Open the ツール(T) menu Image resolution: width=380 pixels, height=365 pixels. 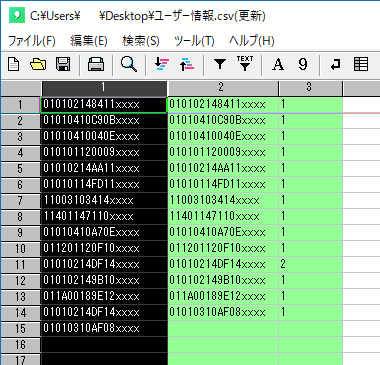tap(194, 41)
